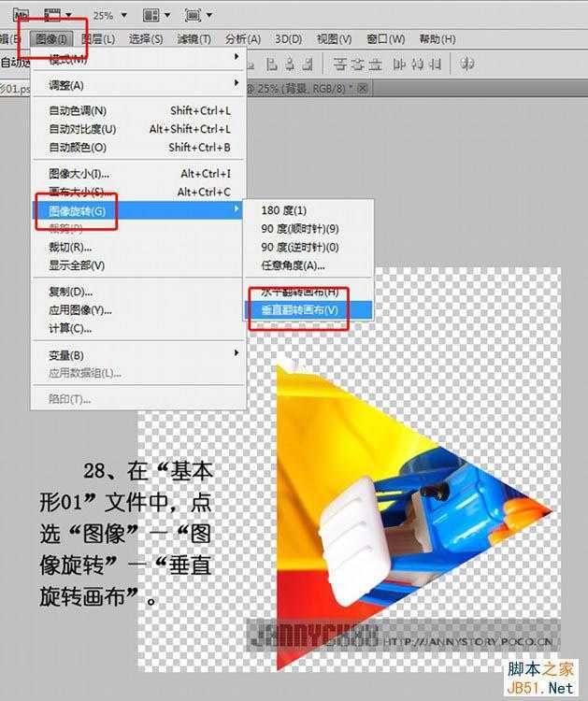Choose 裁切(R)... menu entry
Image resolution: width=588 pixels, height=701 pixels.
(138, 248)
